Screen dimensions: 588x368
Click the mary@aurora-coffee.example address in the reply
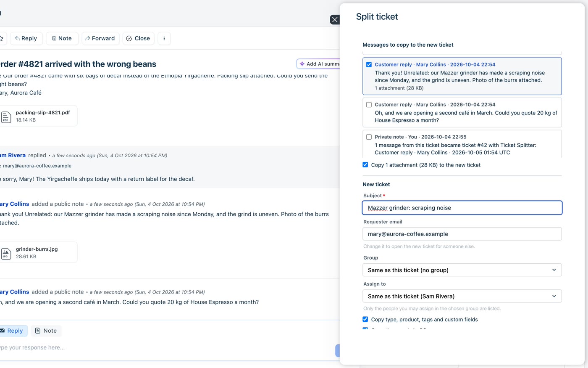[37, 166]
